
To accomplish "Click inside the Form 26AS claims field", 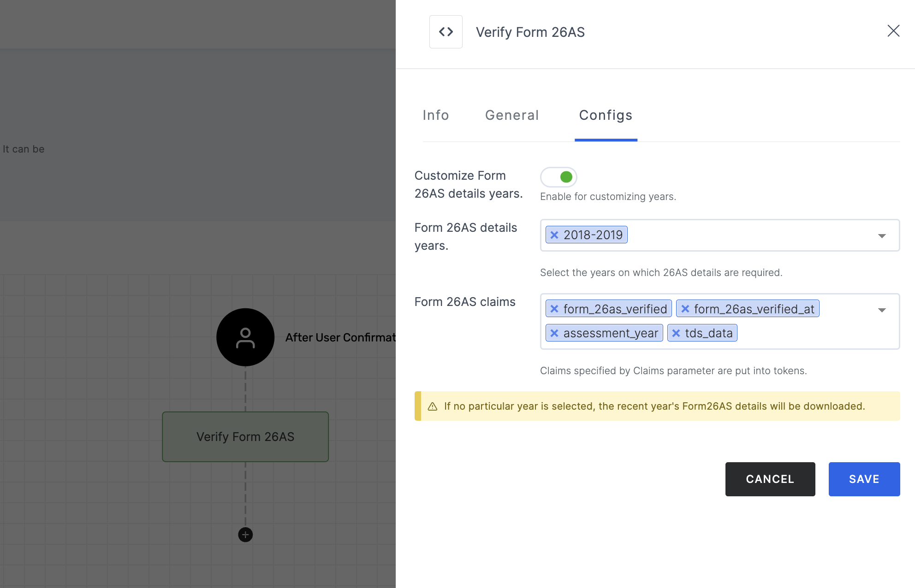I will tap(719, 321).
